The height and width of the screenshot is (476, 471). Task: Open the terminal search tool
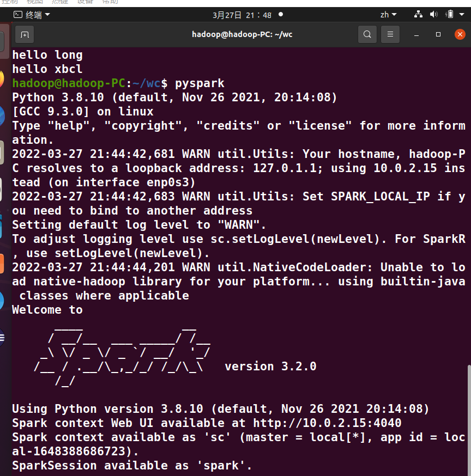367,35
